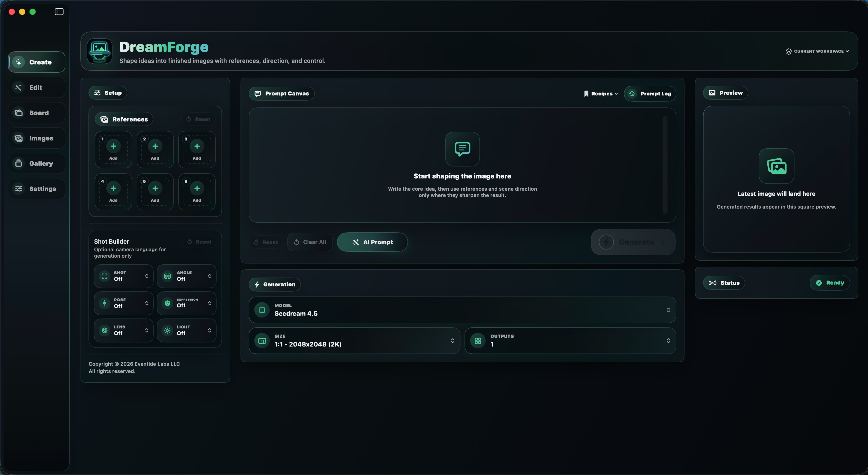Click the Size layout icon
868x475 pixels.
[x=262, y=341]
